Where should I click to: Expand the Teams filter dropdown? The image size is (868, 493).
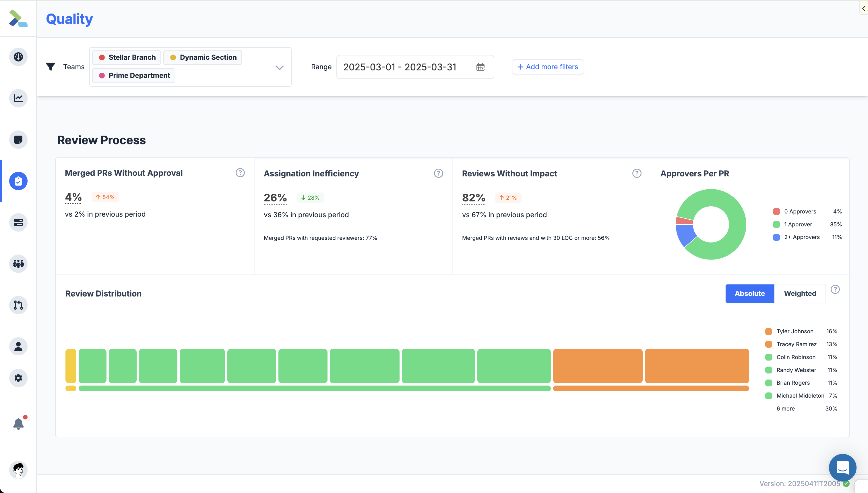pos(279,68)
